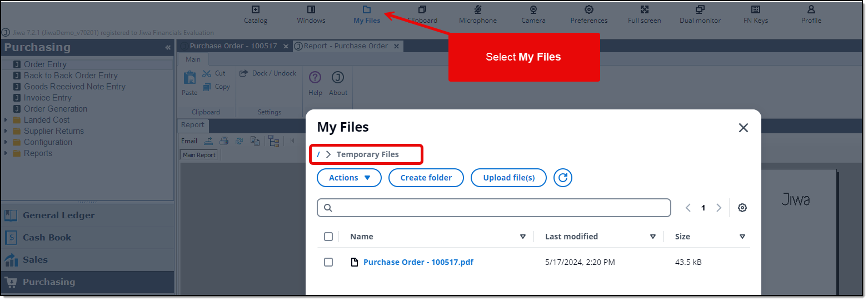Screen dimensions: 868x301
Task: Switch to Report - Purchase Order tab
Action: [346, 46]
